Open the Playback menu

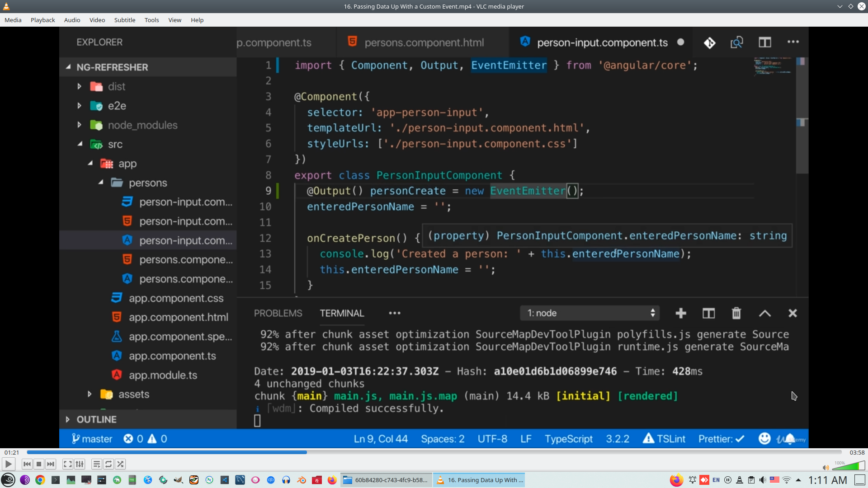[42, 20]
